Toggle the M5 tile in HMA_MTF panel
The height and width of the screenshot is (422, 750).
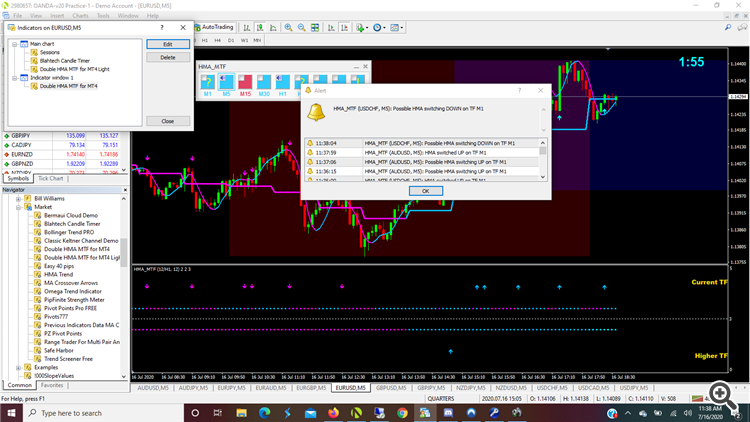(226, 82)
